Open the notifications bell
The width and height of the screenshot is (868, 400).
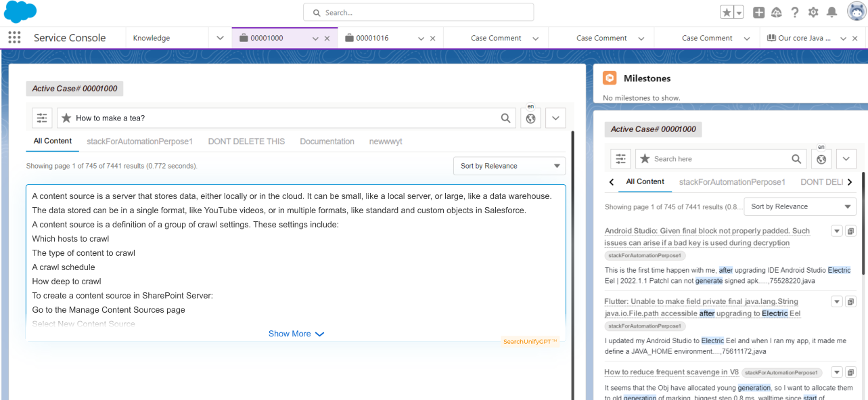[x=831, y=12]
